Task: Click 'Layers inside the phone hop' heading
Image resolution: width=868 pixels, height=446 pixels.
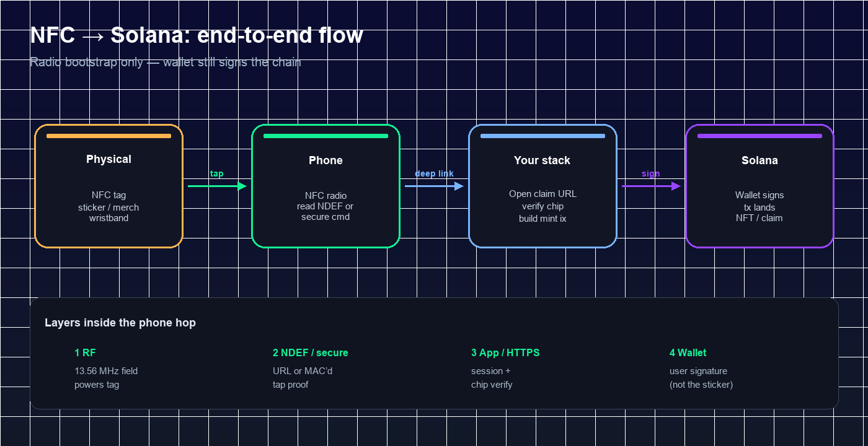Action: point(120,323)
